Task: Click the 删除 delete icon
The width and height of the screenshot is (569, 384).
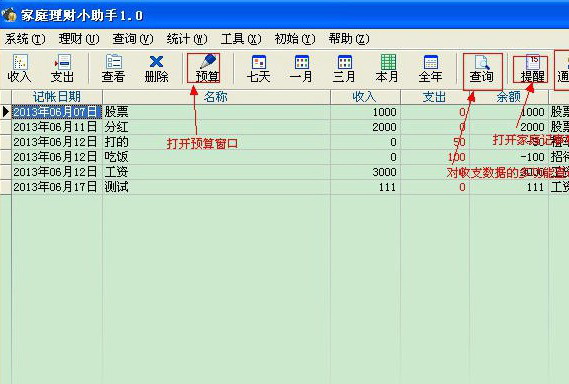Action: point(156,69)
